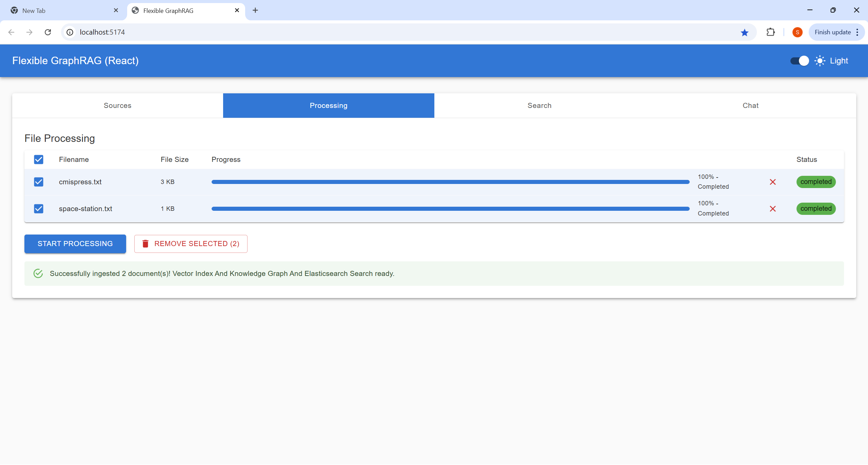Go to the Chat tab
This screenshot has width=868, height=465.
pyautogui.click(x=750, y=106)
